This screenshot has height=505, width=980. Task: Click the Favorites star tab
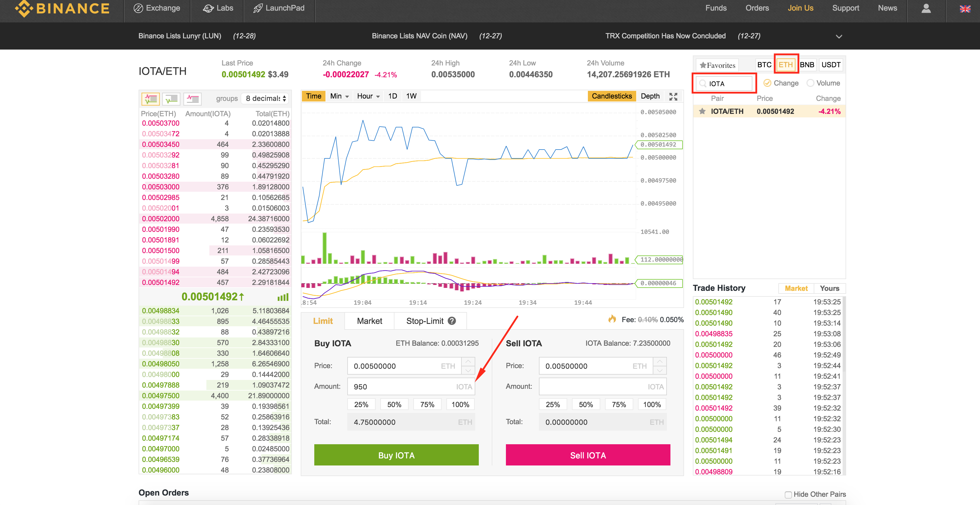[x=718, y=65]
